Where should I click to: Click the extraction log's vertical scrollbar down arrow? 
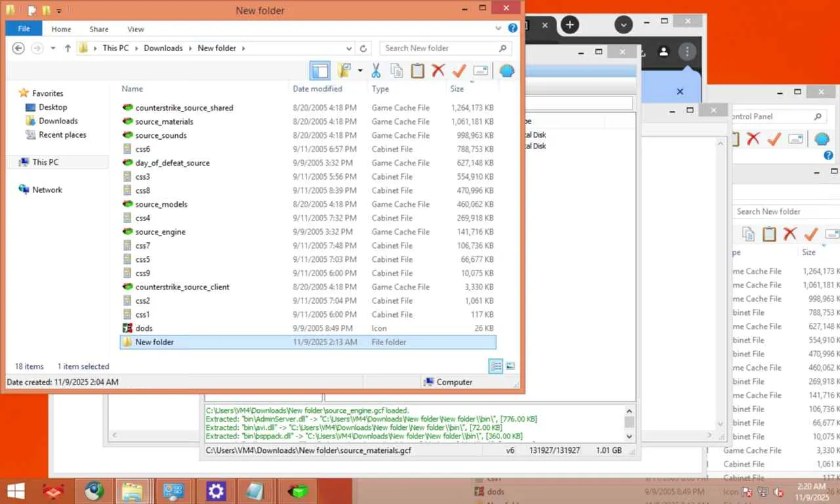629,436
